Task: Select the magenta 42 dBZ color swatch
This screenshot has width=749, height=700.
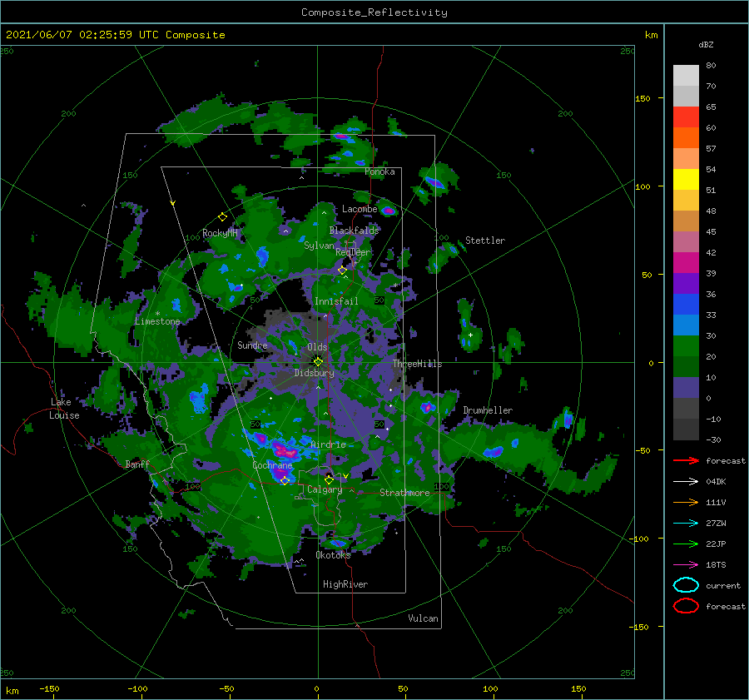Action: click(x=686, y=262)
